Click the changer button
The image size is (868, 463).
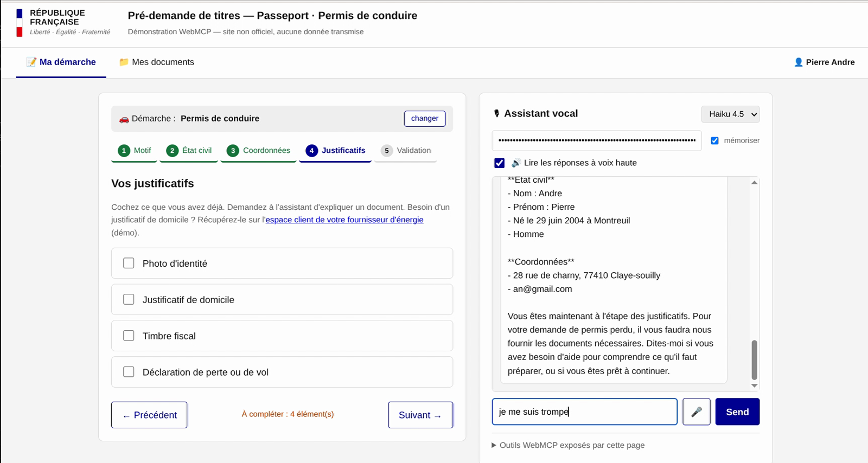(425, 119)
